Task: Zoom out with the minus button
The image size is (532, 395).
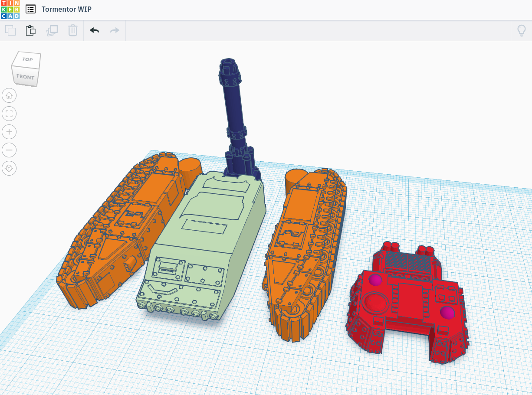Action: point(9,150)
